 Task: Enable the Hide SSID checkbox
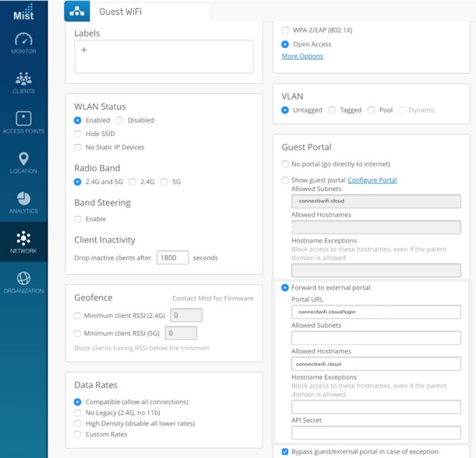pos(77,134)
